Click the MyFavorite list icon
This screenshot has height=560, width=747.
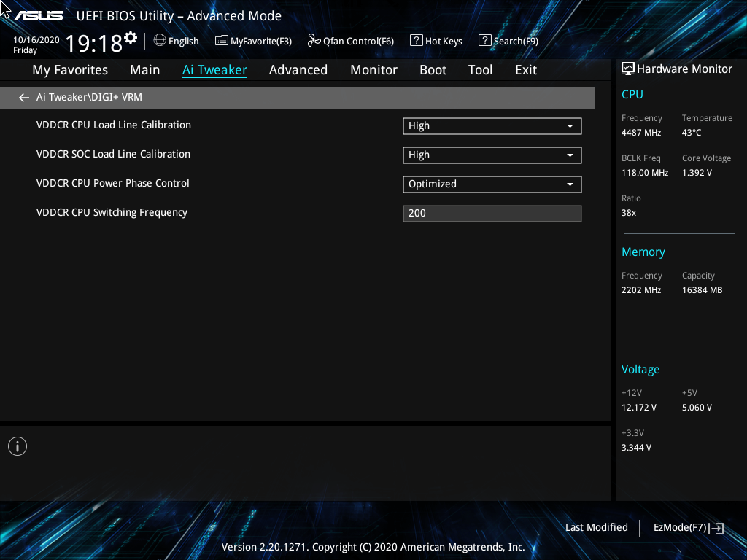click(222, 41)
